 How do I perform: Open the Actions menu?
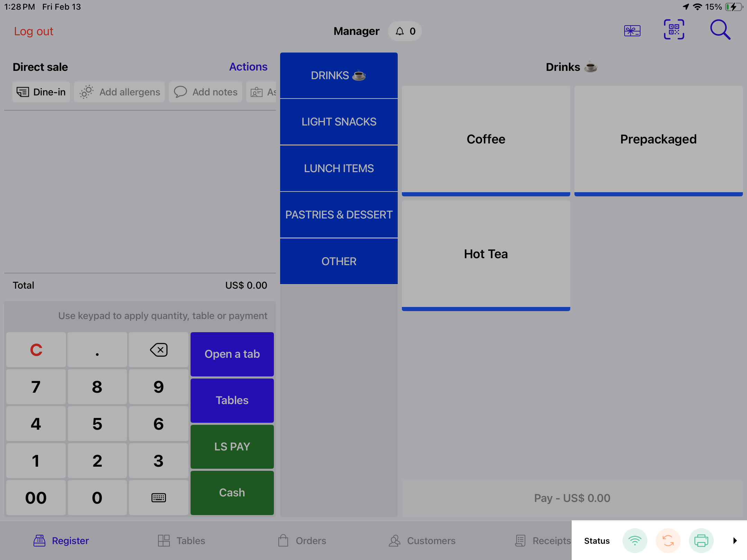pos(248,67)
